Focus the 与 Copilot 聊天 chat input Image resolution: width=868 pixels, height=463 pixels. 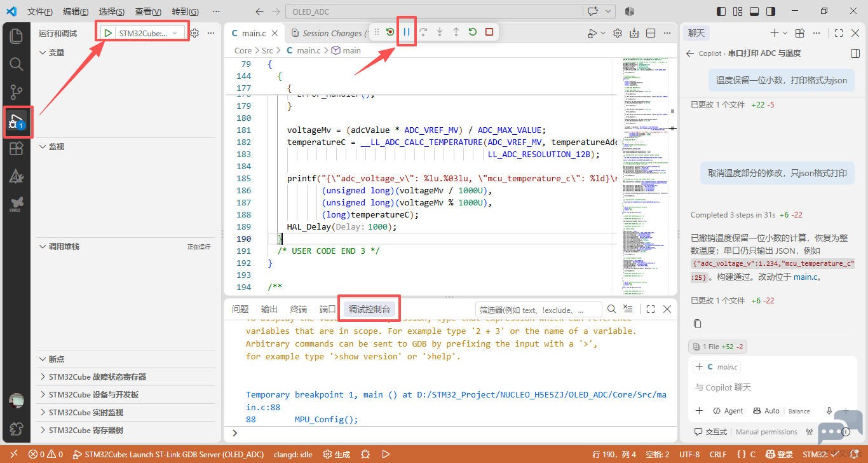(x=774, y=387)
